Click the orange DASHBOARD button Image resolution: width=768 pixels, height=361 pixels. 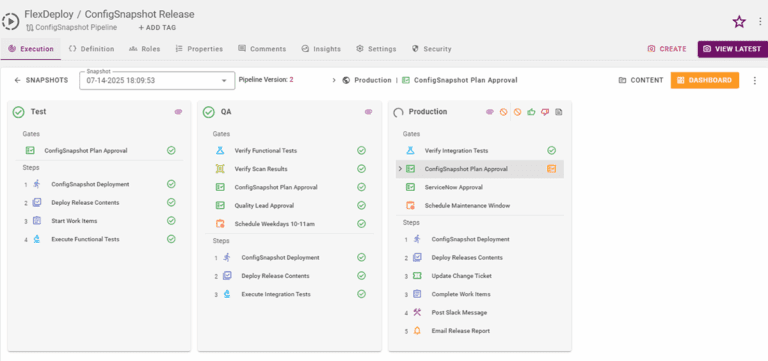pos(705,80)
